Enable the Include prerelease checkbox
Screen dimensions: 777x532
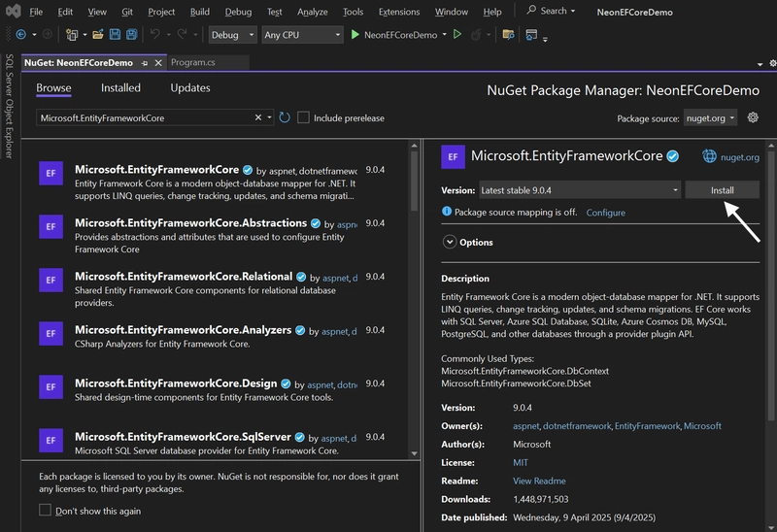click(x=303, y=117)
